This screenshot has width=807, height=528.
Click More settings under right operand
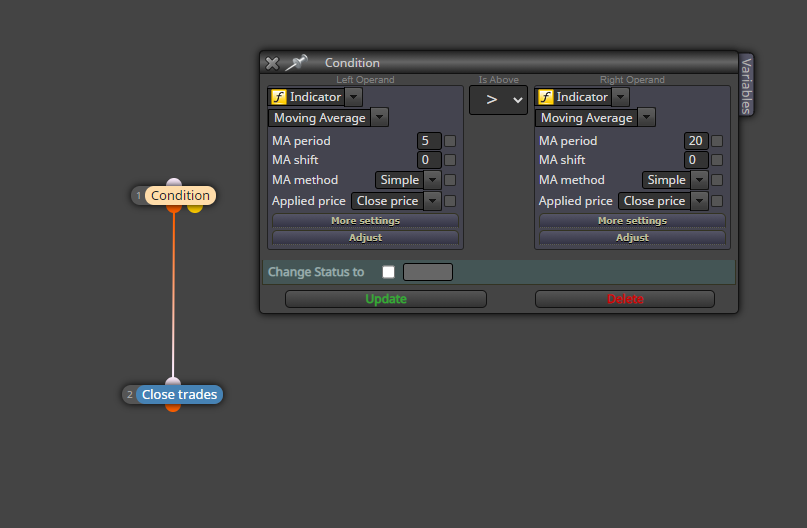point(633,221)
